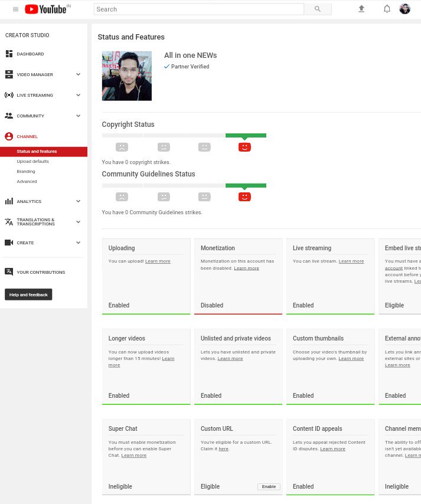Click Help and feedback button

(28, 294)
